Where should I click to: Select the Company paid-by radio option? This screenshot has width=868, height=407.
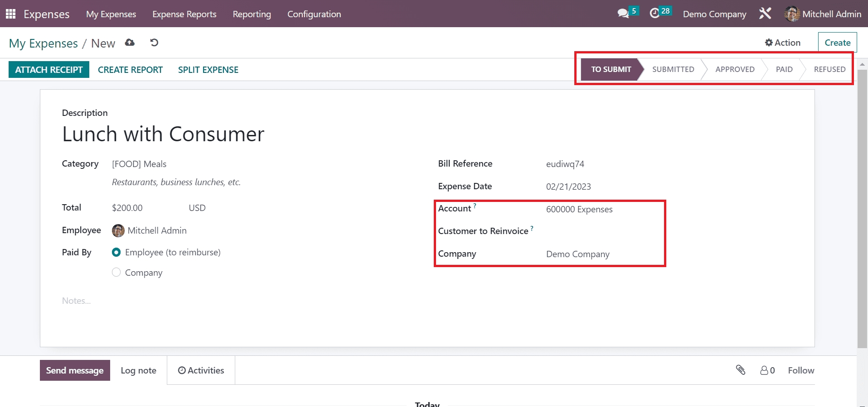(x=116, y=273)
